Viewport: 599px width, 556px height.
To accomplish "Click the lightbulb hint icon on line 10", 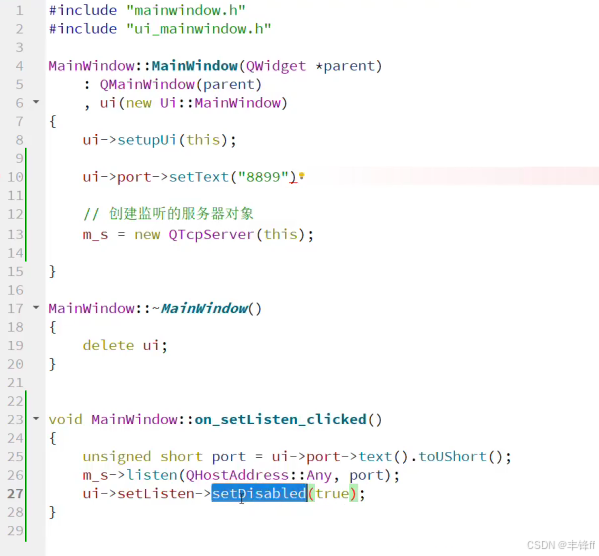I will [301, 175].
